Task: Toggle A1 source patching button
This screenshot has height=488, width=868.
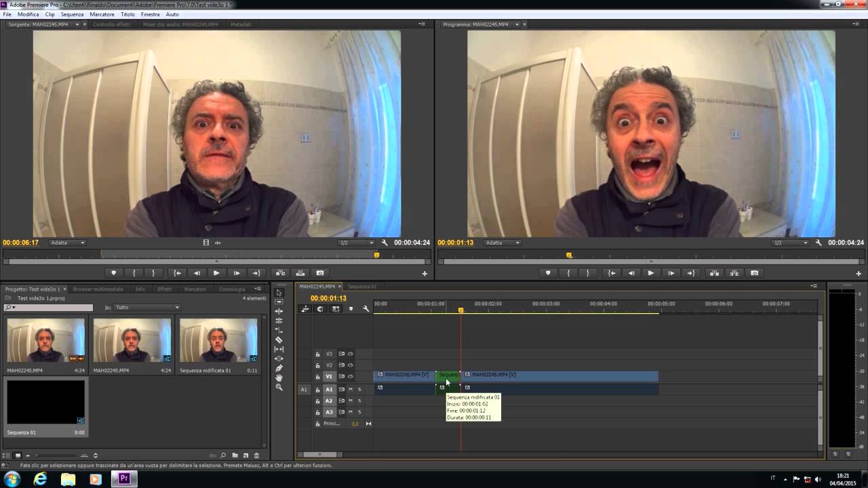Action: pos(304,390)
